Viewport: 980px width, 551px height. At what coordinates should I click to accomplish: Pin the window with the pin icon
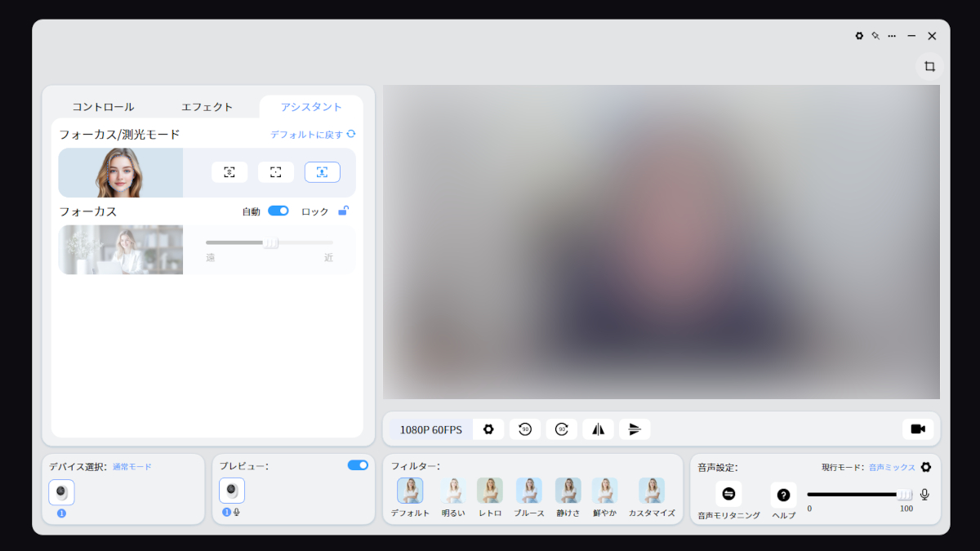(874, 36)
